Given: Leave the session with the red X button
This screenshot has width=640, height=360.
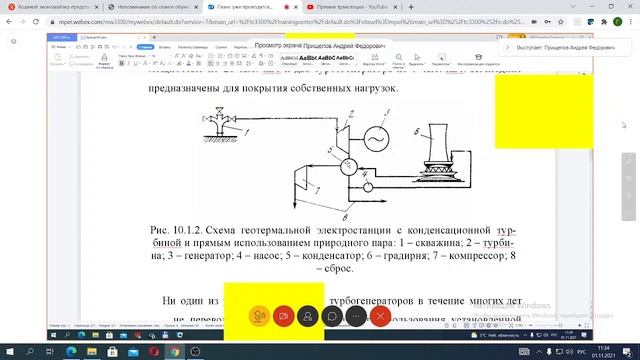Looking at the screenshot, I should tap(380, 316).
